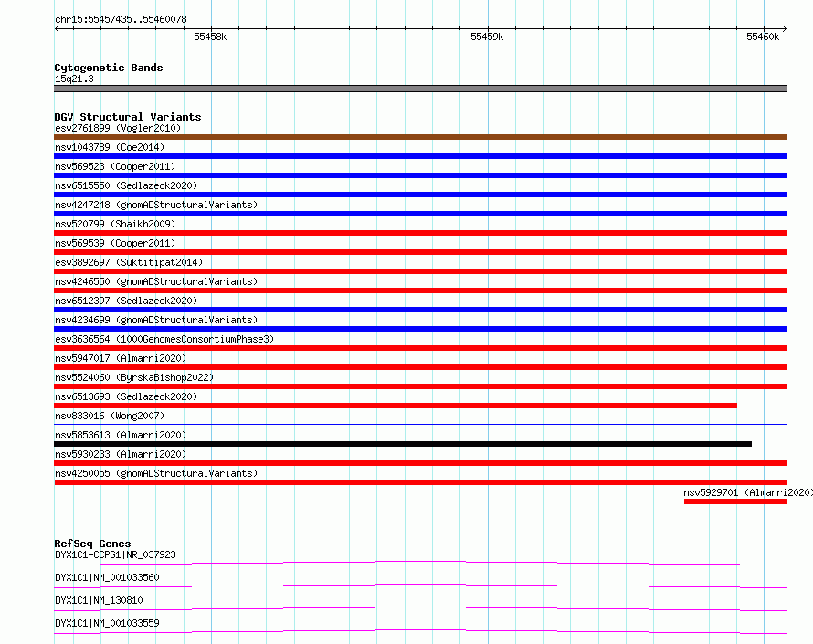Open variant nsv833016 (Wong2007) label

click(110, 416)
